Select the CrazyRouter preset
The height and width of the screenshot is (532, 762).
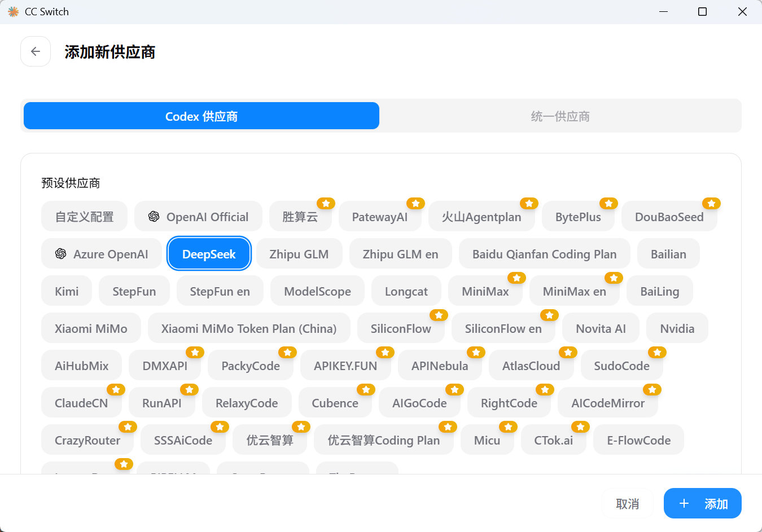coord(87,440)
